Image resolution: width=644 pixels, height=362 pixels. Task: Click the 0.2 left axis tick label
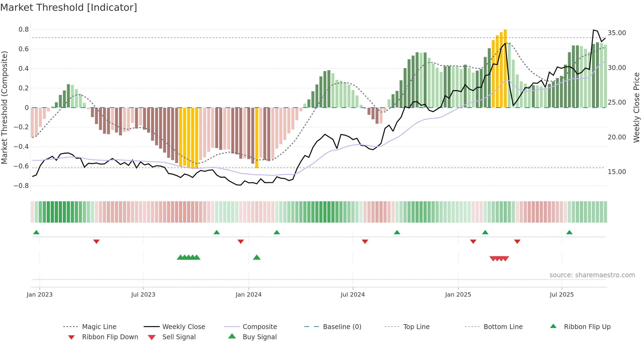[x=24, y=88]
